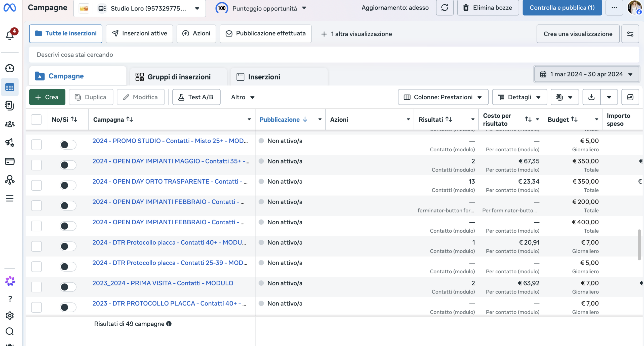The height and width of the screenshot is (346, 644).
Task: Sort by Risultati column header
Action: click(435, 119)
